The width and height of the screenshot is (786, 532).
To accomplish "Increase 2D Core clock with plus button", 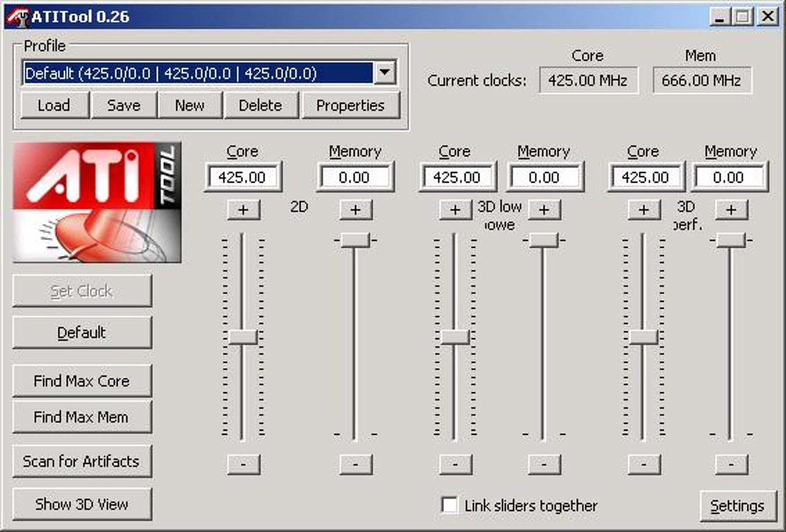I will [243, 210].
